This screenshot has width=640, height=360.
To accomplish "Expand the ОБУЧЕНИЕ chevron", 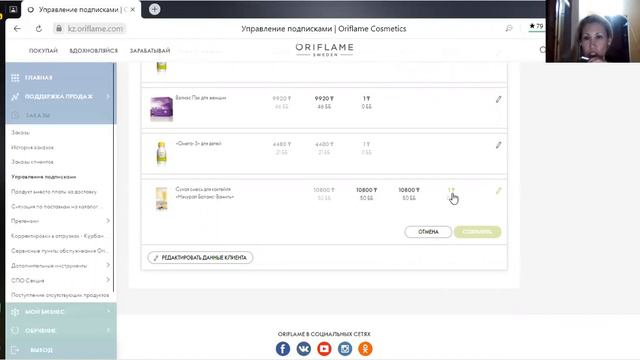I will 109,330.
